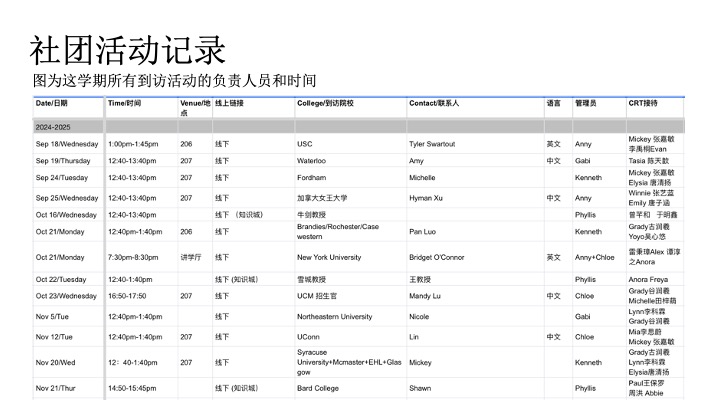Select the Contact/联系人 header cell

coord(434,103)
